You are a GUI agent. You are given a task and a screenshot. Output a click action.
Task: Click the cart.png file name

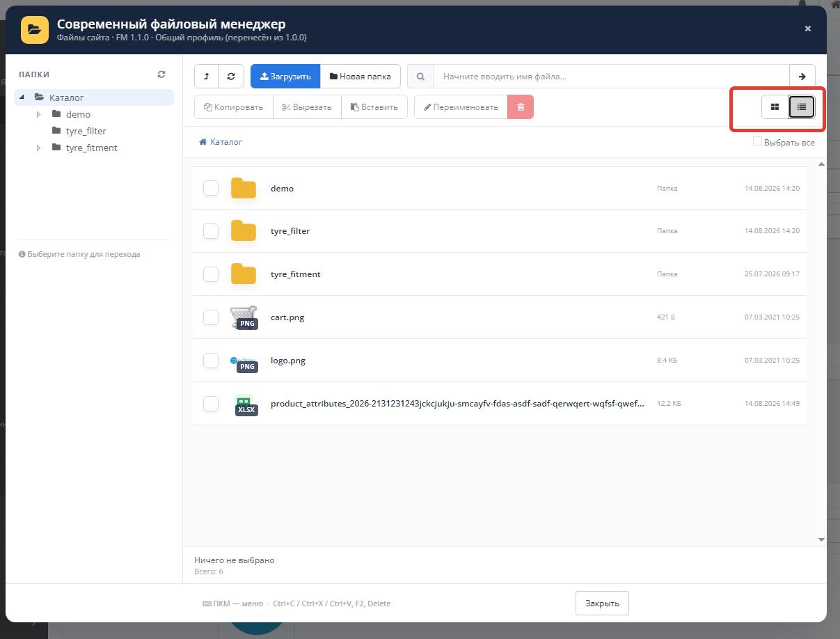pos(287,317)
